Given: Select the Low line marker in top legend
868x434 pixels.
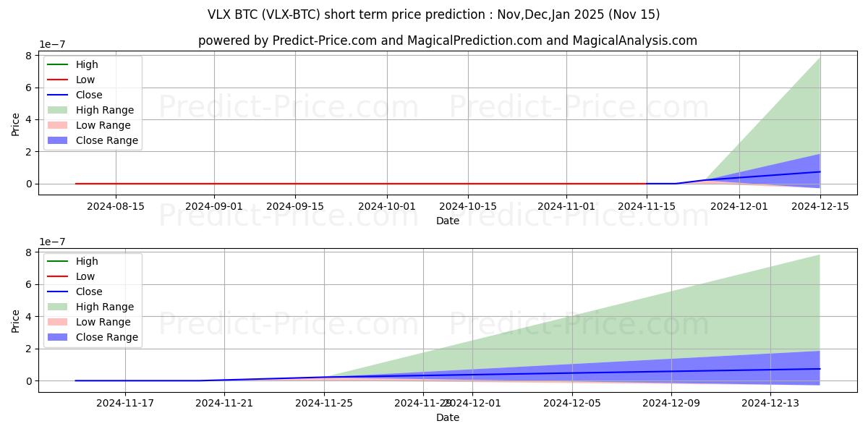Looking at the screenshot, I should 59,80.
